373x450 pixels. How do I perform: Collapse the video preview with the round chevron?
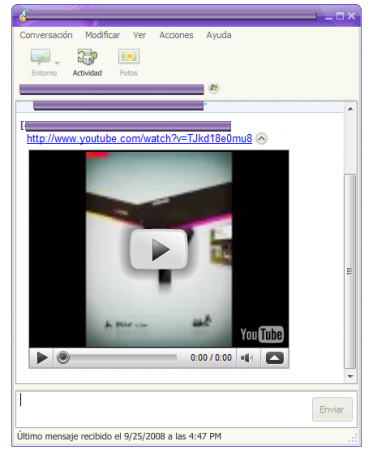(262, 138)
